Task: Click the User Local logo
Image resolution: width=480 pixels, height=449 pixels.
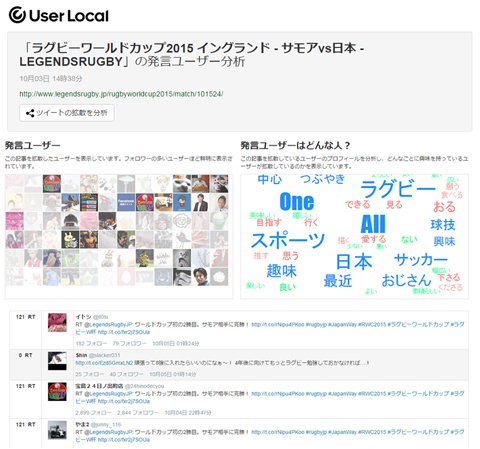Action: [59, 15]
